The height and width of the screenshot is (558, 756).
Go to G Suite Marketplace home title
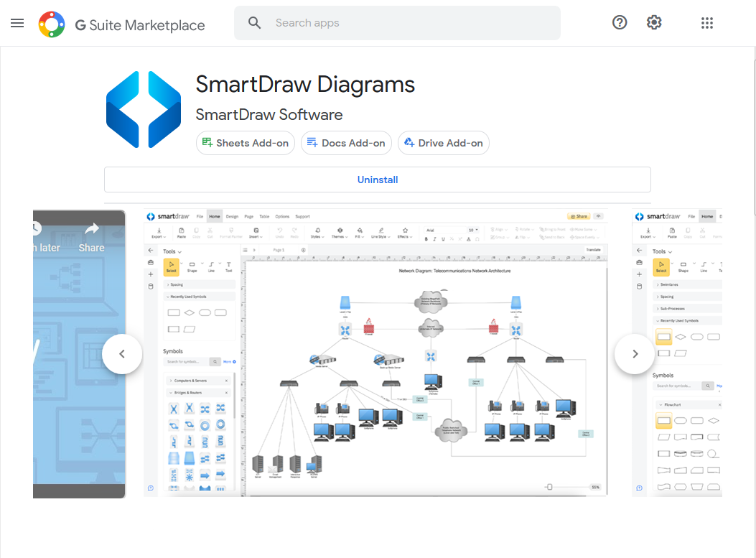140,25
